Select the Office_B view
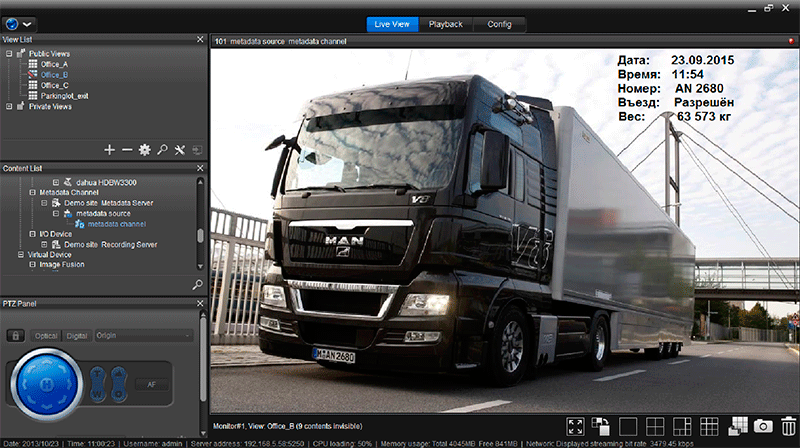The image size is (800, 448). pyautogui.click(x=54, y=74)
